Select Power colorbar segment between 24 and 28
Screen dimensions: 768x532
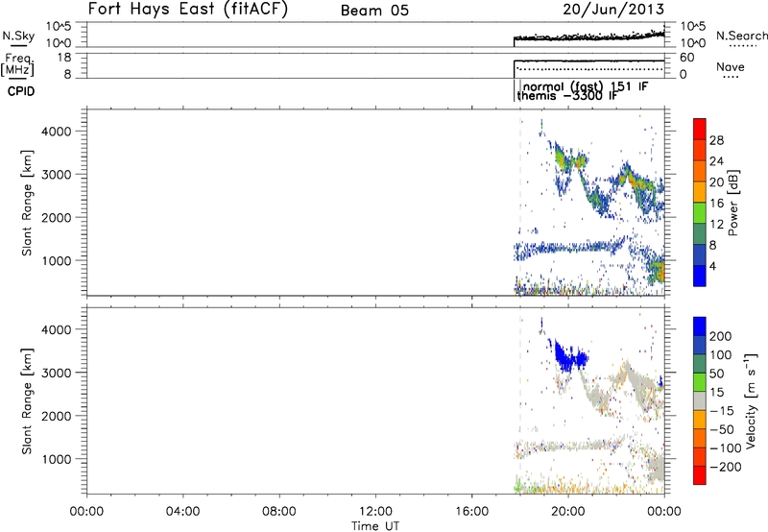click(700, 150)
